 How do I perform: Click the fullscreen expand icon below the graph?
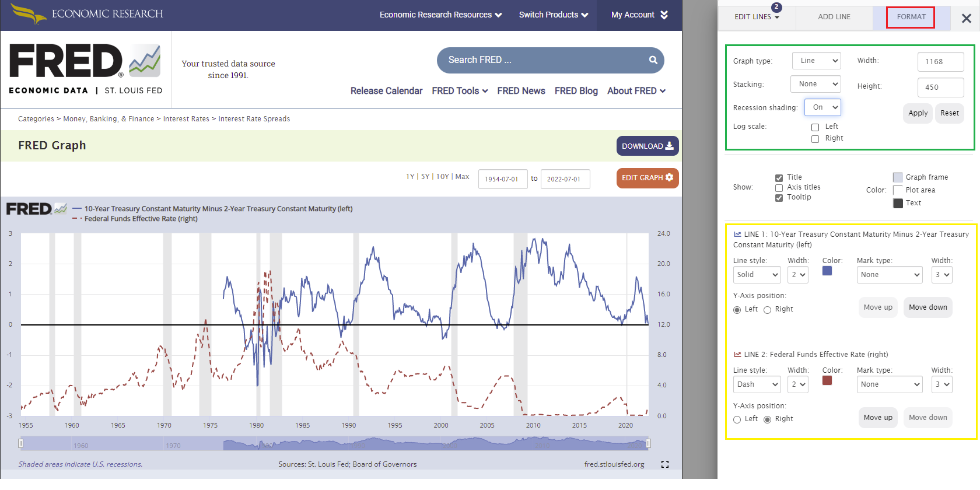[x=665, y=464]
